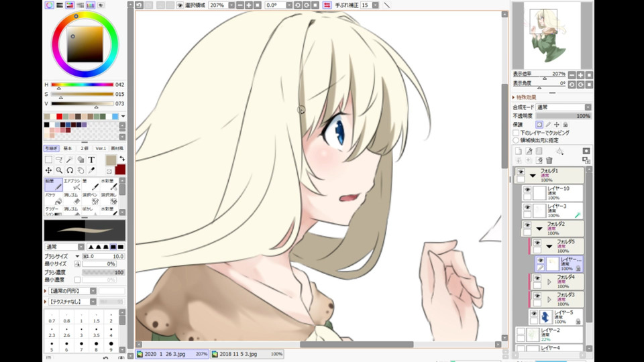The width and height of the screenshot is (644, 362).
Task: Select the move tool
Action: pyautogui.click(x=48, y=170)
